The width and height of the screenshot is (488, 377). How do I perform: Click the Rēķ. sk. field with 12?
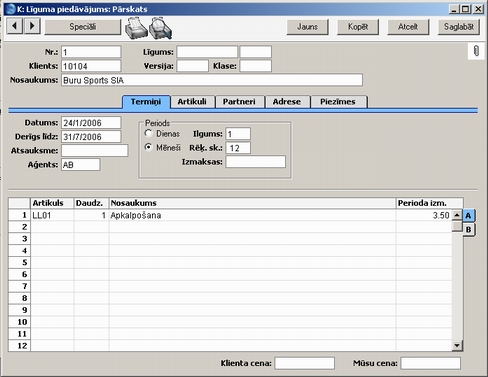point(238,148)
